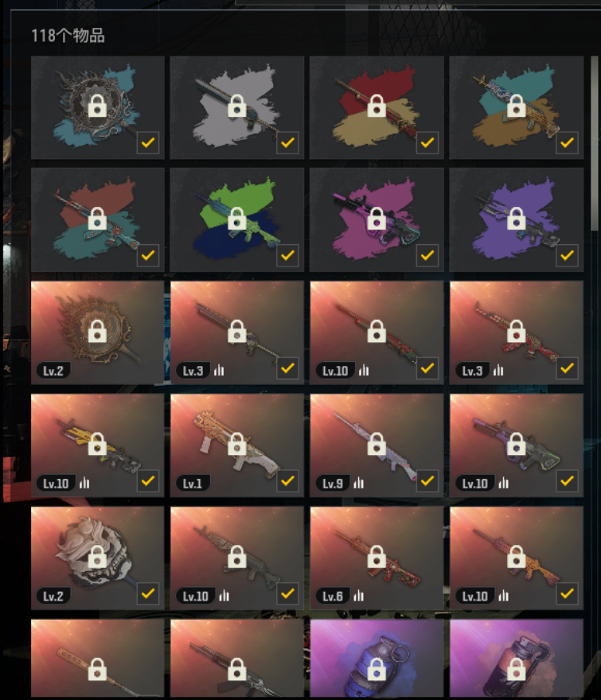Screen dimensions: 601x700
Task: Select the Lv.9 pink and white rifle
Action: [x=377, y=445]
